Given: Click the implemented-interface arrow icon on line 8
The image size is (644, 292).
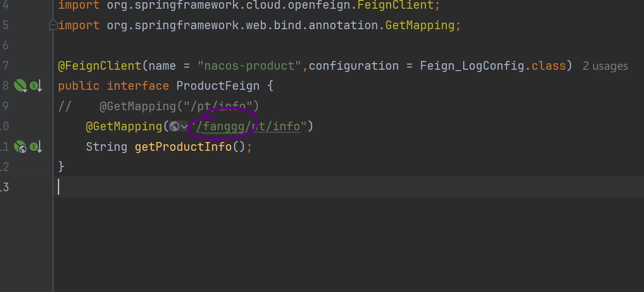Looking at the screenshot, I should point(36,86).
